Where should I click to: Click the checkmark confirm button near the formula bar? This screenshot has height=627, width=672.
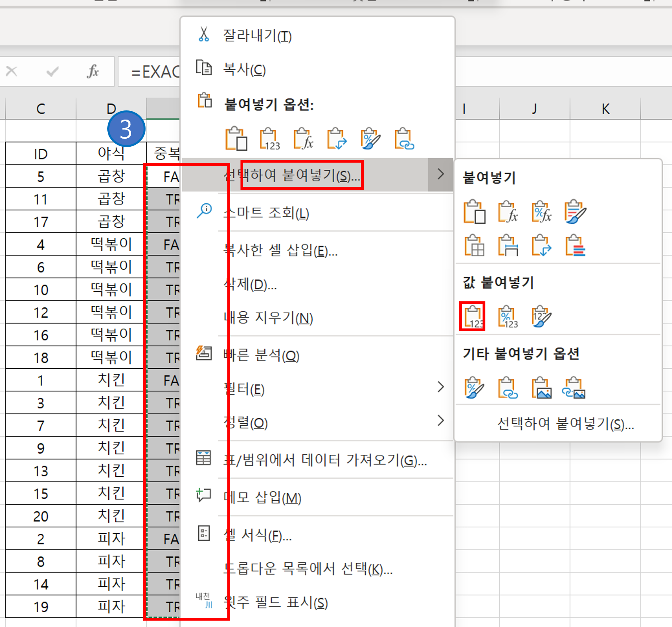coord(52,71)
